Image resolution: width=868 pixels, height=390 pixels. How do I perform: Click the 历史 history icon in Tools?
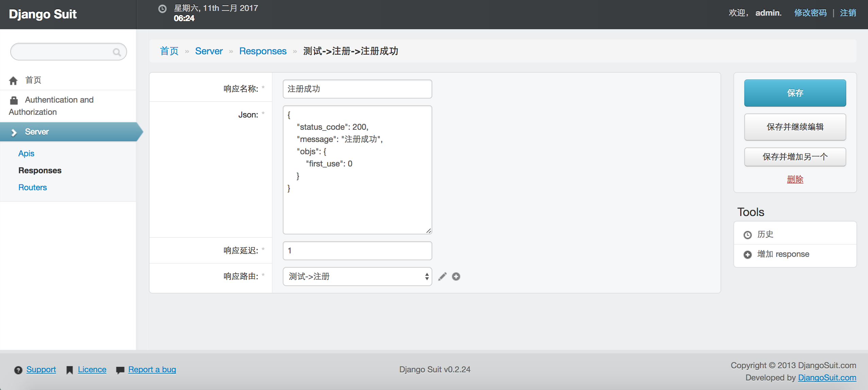[x=748, y=234]
